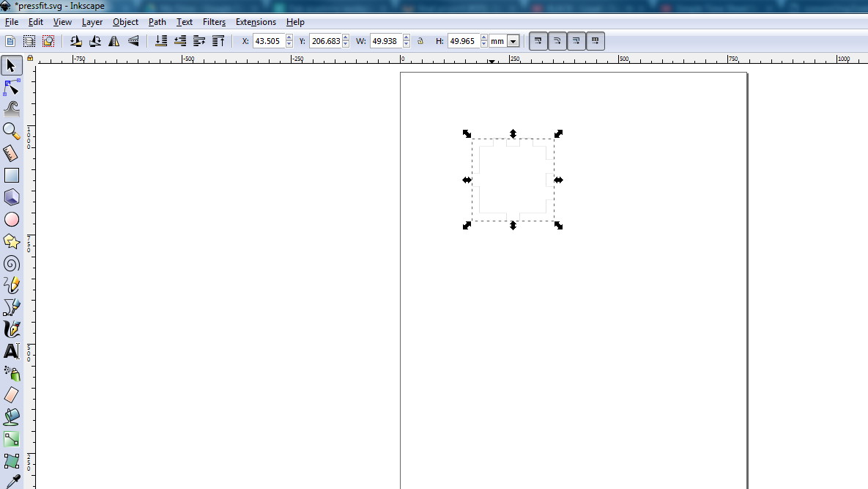Select the Ellipse circle tool
868x489 pixels.
click(11, 219)
